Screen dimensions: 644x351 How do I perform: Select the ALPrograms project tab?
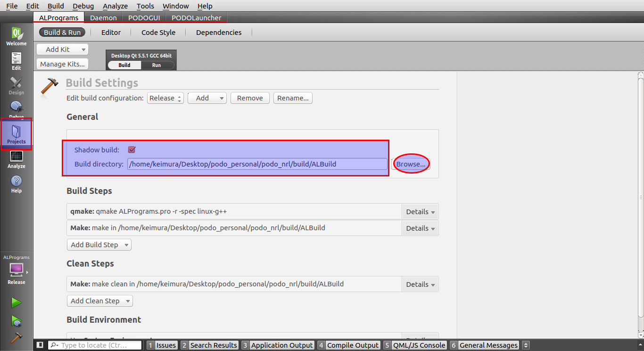(x=58, y=17)
